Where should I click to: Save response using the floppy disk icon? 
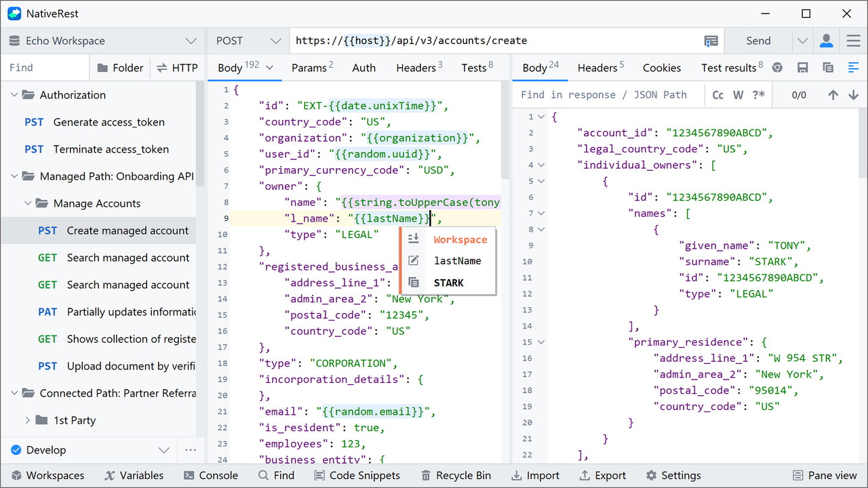803,68
